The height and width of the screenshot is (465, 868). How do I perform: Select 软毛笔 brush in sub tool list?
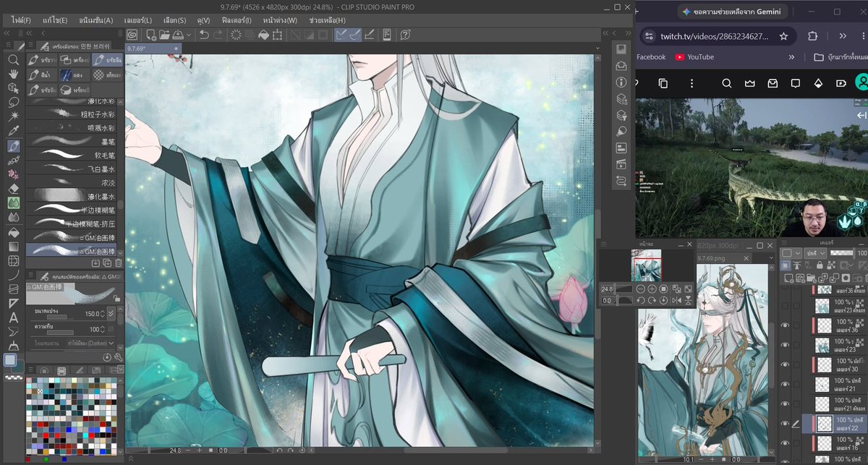(75, 154)
